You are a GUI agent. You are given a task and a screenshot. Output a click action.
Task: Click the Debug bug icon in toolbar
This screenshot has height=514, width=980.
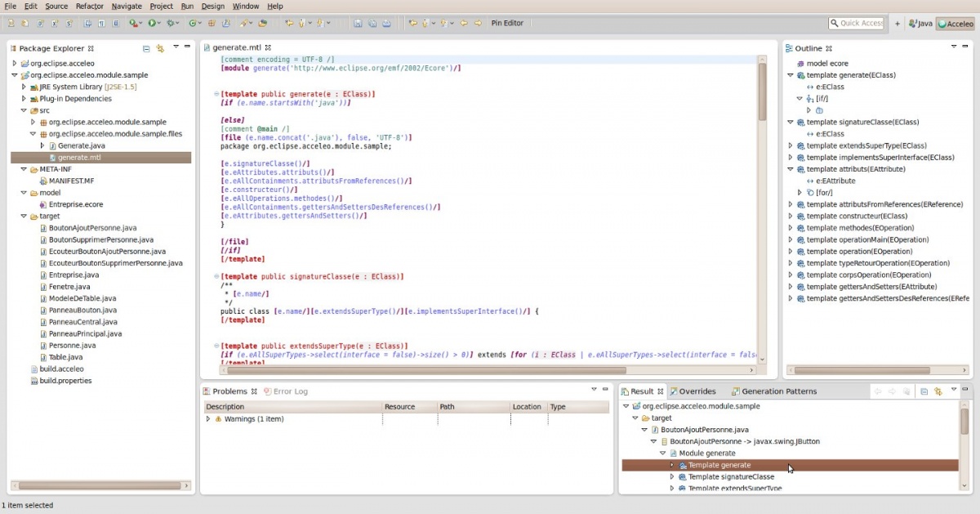[171, 24]
